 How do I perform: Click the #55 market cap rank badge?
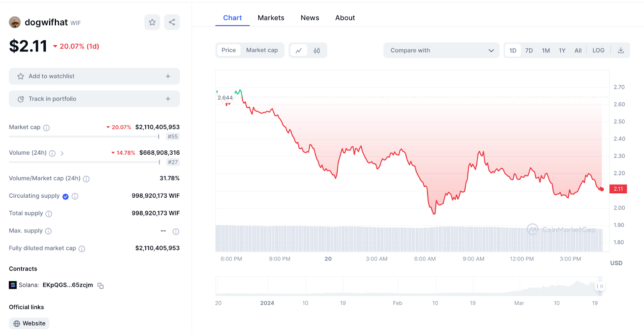tap(173, 137)
